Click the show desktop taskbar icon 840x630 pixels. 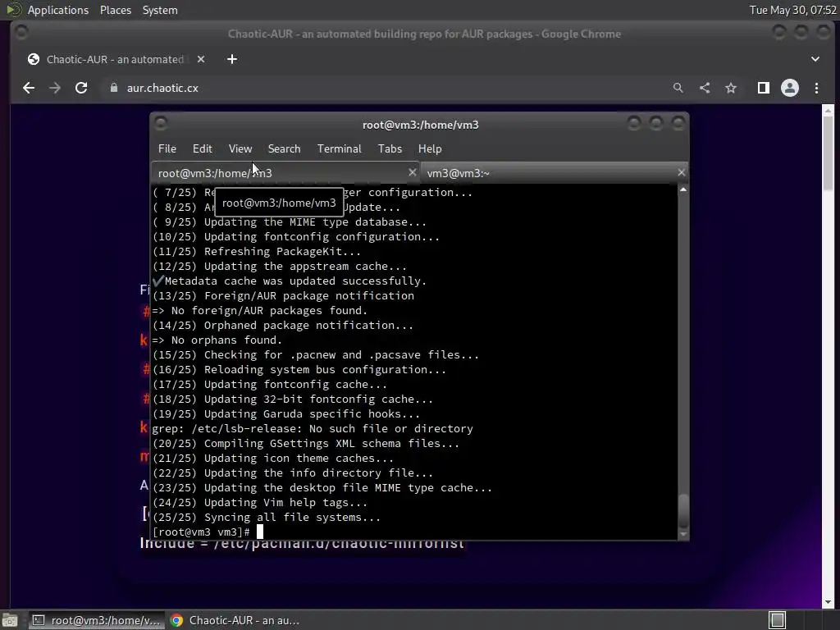coord(10,620)
